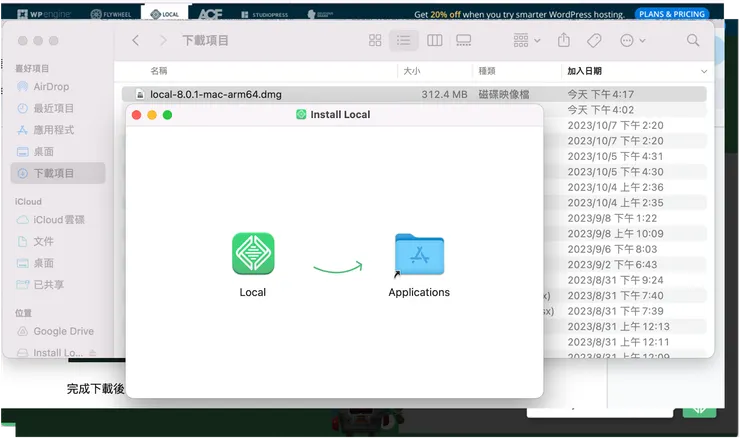Select AirDrop in Finder sidebar
This screenshot has width=740, height=438.
click(x=51, y=87)
